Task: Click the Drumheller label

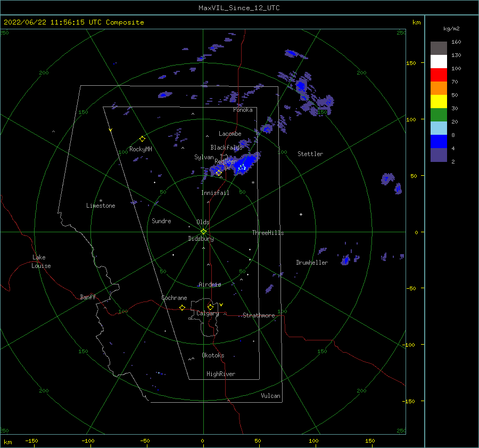Action: [x=312, y=263]
